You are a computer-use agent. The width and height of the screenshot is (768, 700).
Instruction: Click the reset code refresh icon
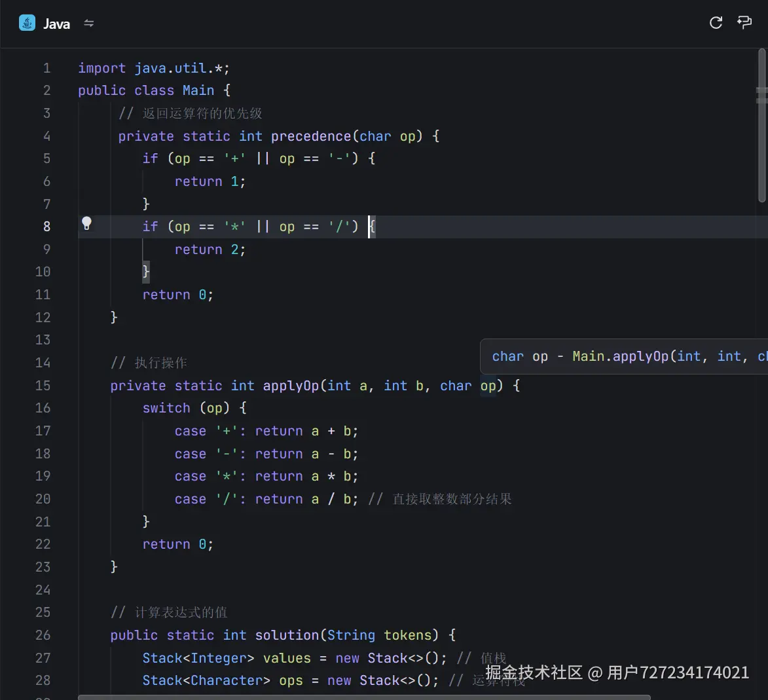pos(716,22)
